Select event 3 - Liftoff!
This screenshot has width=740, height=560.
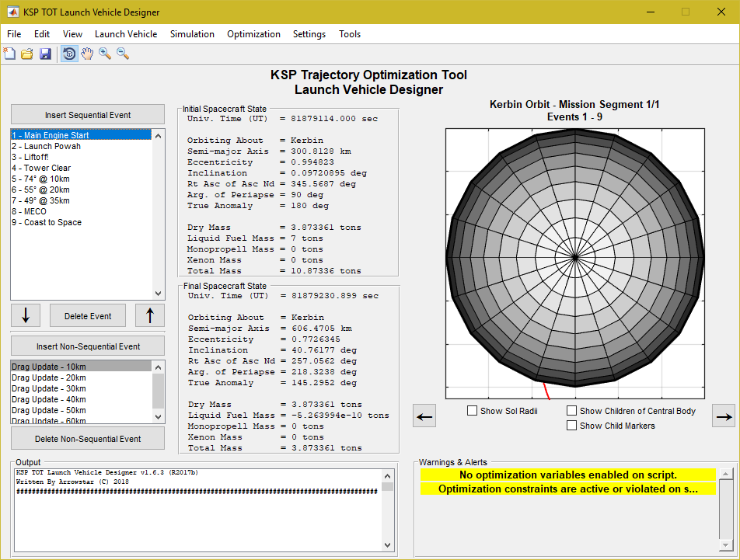81,157
